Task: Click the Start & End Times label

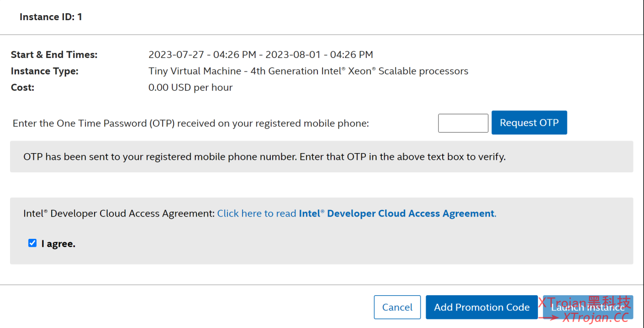Action: [x=54, y=54]
